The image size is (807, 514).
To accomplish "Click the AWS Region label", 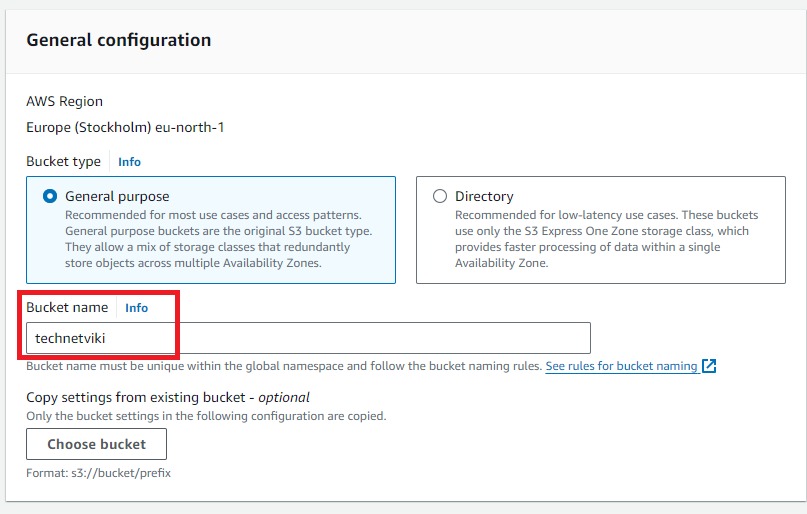I will [64, 101].
